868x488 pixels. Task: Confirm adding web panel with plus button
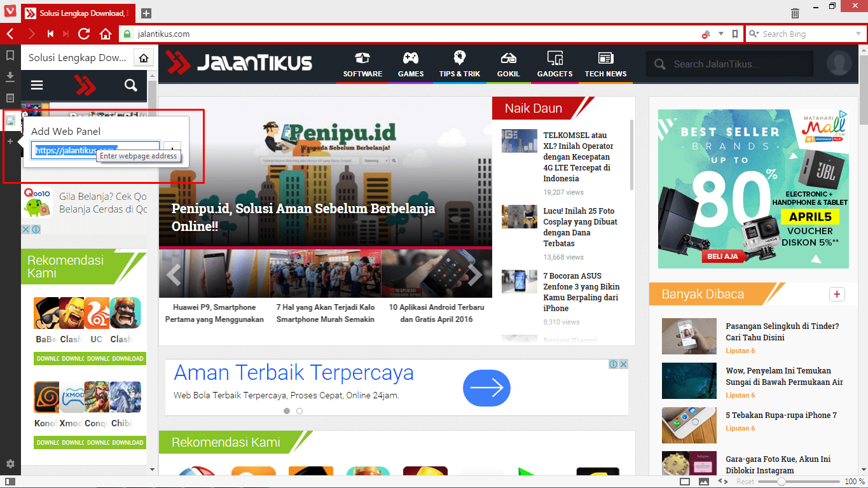172,150
